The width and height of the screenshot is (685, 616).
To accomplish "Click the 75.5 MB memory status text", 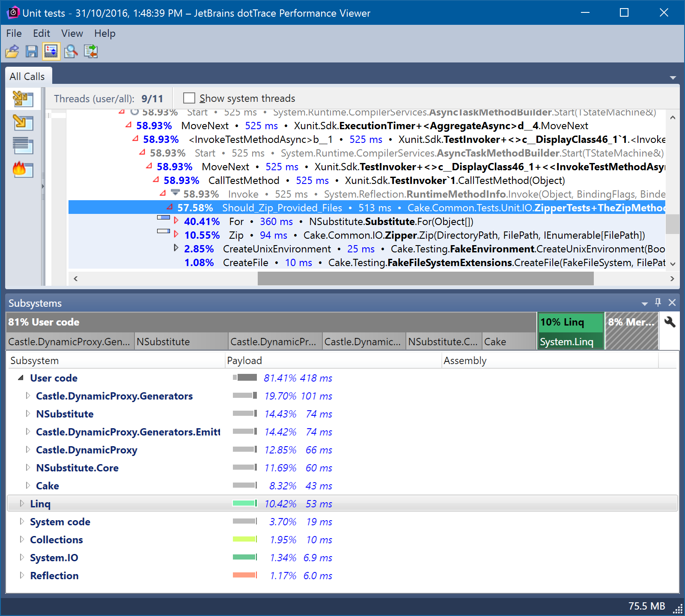I will coord(646,606).
